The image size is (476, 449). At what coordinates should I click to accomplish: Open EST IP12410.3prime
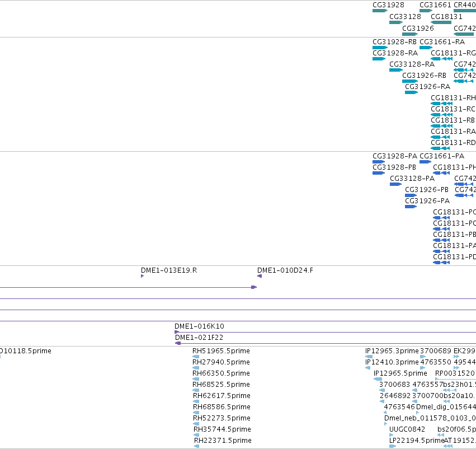[367, 368]
